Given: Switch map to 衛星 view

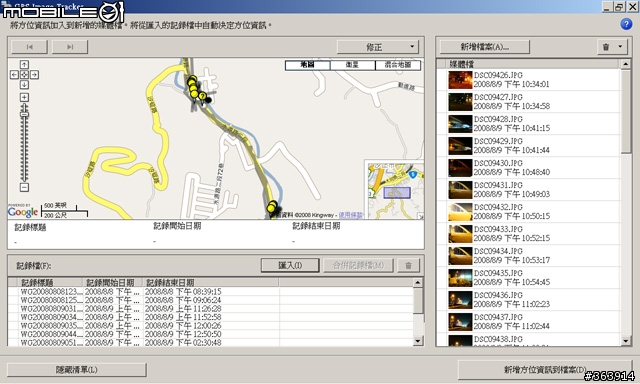Looking at the screenshot, I should coord(352,65).
